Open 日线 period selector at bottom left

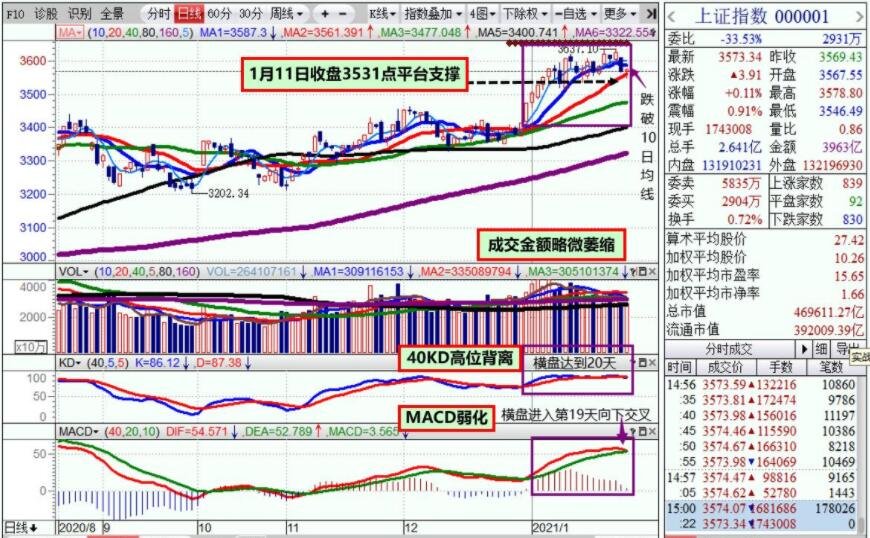click(21, 527)
